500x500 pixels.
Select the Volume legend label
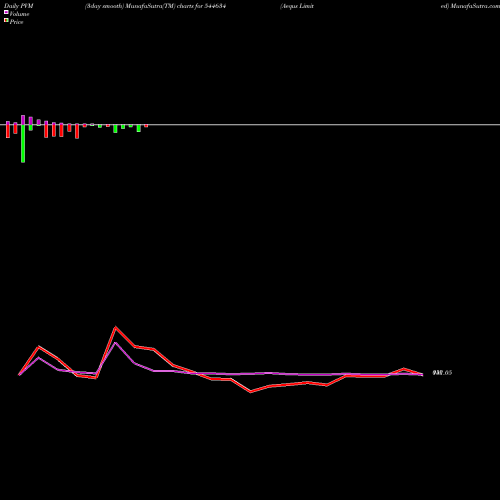click(x=19, y=14)
